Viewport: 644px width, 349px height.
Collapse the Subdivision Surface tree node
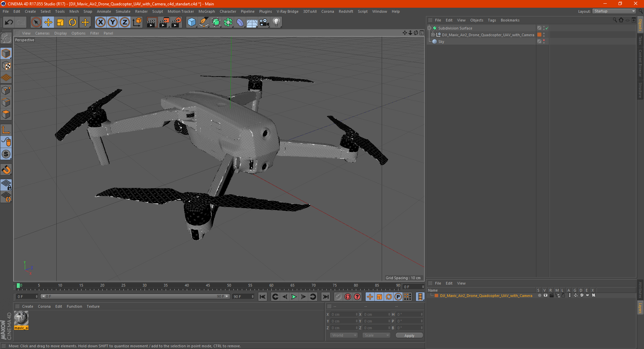click(x=429, y=28)
